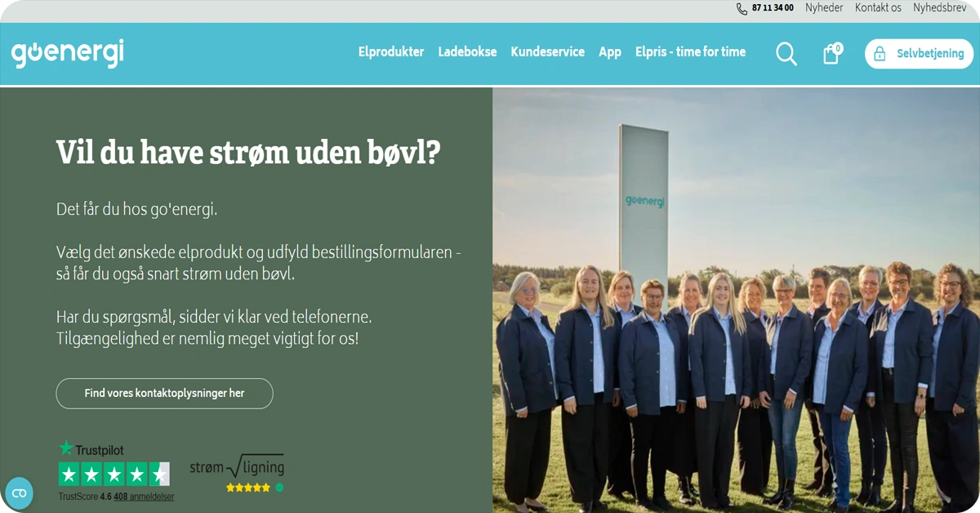Open the Kundeservice menu item
Viewport: 980px width, 513px height.
click(x=548, y=51)
